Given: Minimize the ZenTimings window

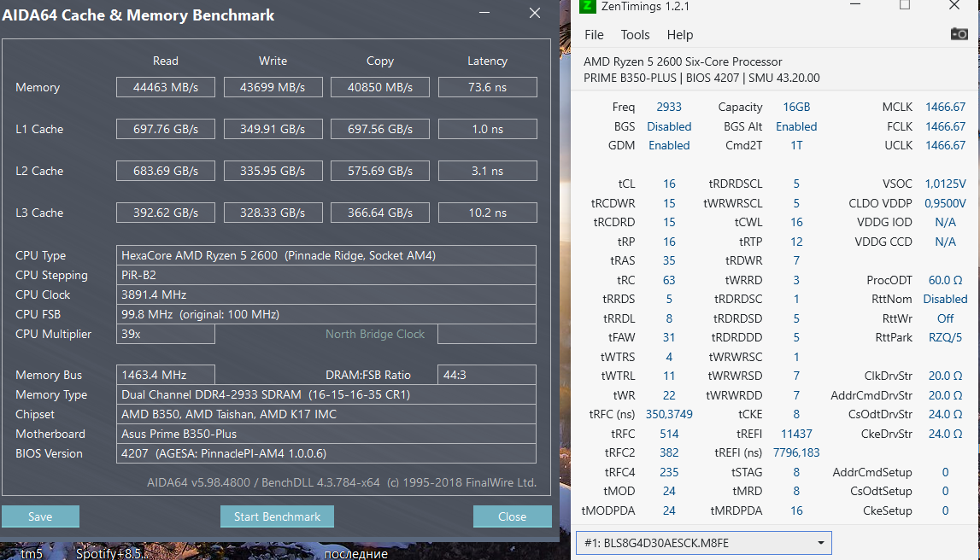Looking at the screenshot, I should (855, 5).
